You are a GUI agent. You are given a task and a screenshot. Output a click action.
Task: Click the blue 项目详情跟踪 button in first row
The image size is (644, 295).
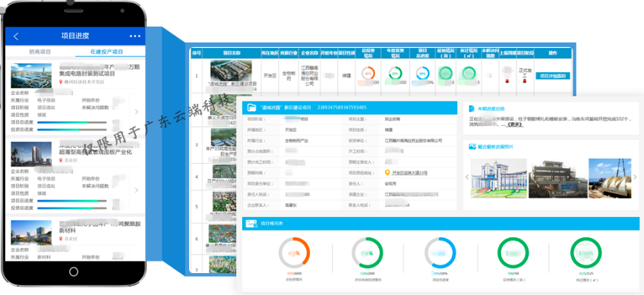pyautogui.click(x=553, y=76)
